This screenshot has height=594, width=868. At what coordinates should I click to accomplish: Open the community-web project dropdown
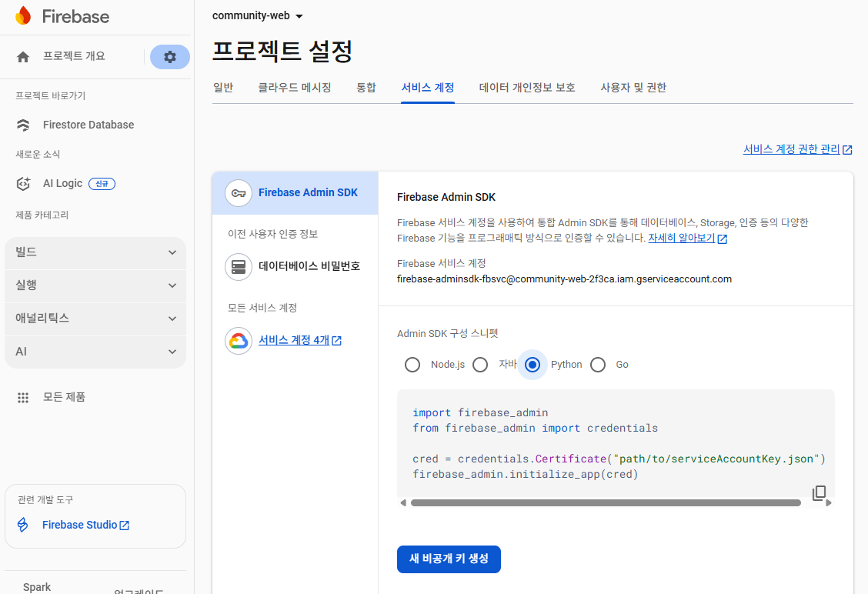258,15
